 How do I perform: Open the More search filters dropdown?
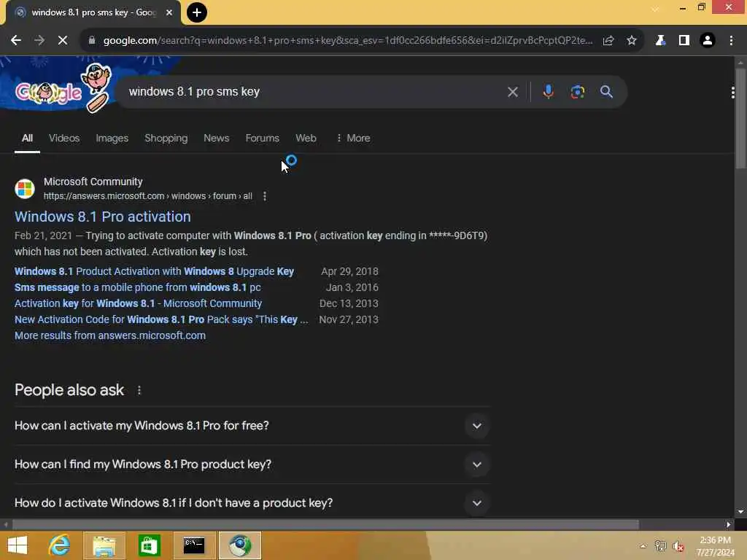353,138
